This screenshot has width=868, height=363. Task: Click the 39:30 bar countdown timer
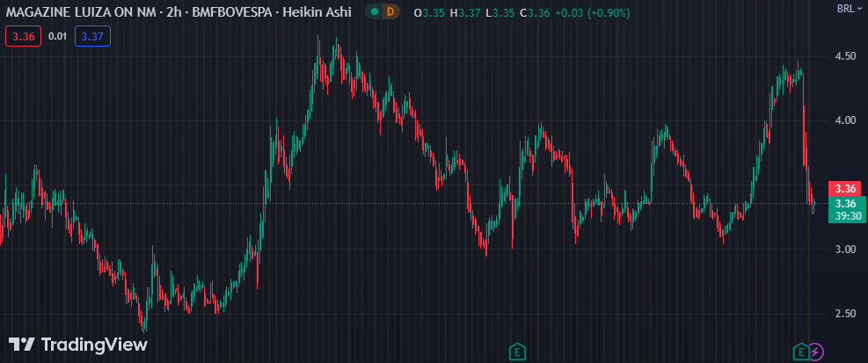[847, 216]
